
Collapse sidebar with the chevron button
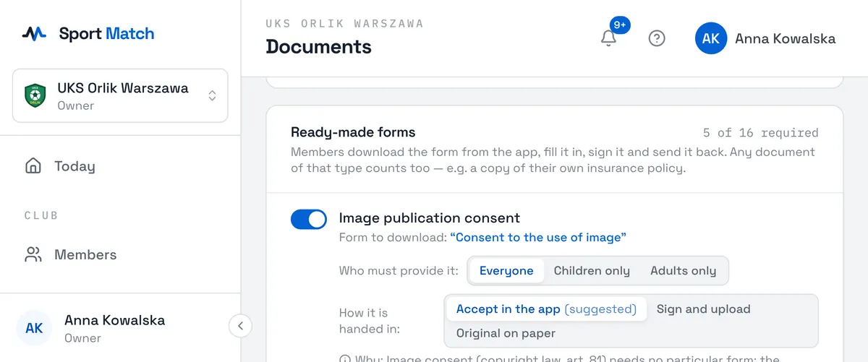click(x=240, y=326)
